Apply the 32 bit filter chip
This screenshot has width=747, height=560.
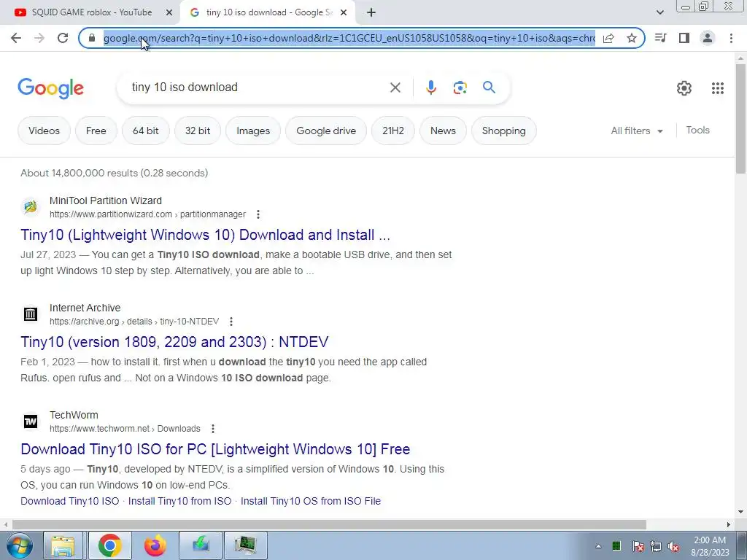tap(197, 131)
